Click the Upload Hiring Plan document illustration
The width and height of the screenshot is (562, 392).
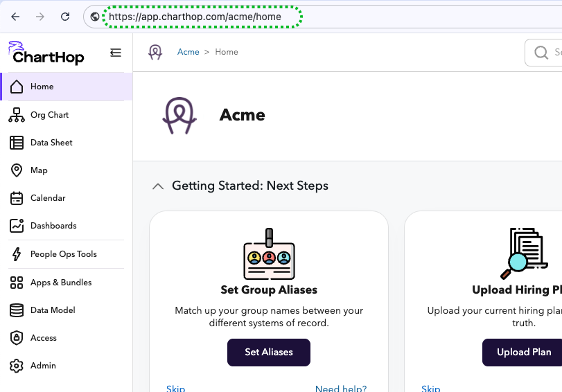point(524,253)
